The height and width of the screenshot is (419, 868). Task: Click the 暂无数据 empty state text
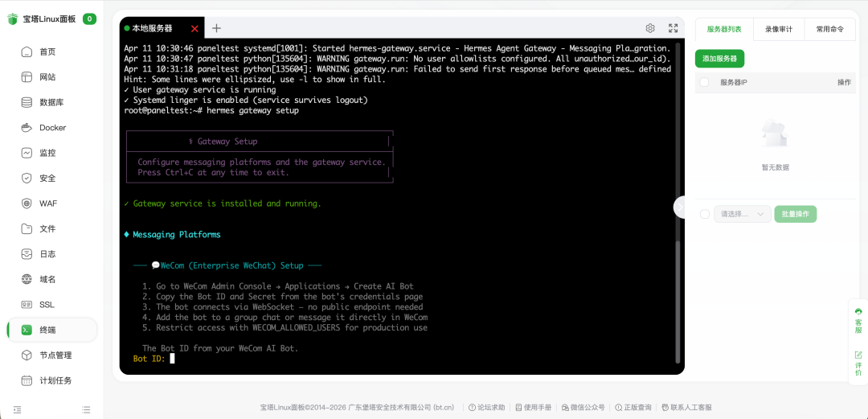pyautogui.click(x=775, y=167)
